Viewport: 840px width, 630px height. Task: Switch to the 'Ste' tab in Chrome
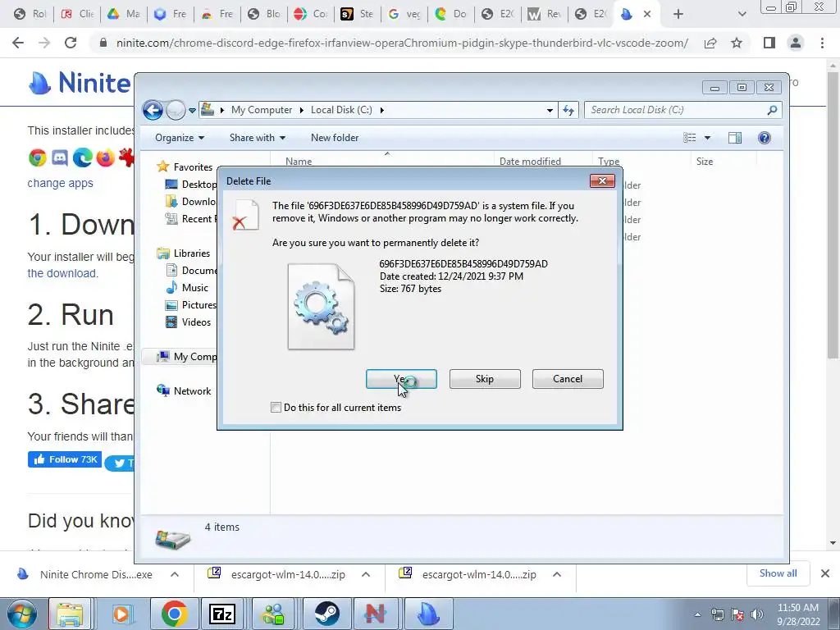pos(358,14)
